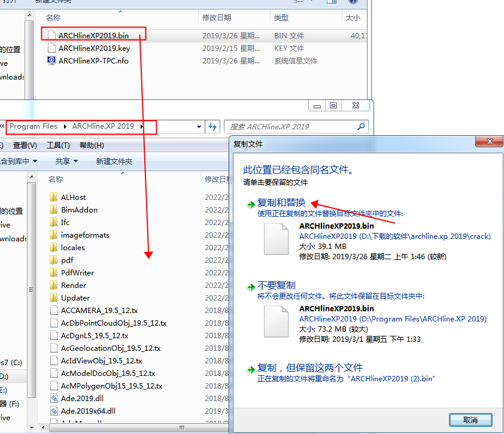504x434 pixels.
Task: Click ARCHline.XP 2019 breadcrumb segment
Action: (x=103, y=126)
